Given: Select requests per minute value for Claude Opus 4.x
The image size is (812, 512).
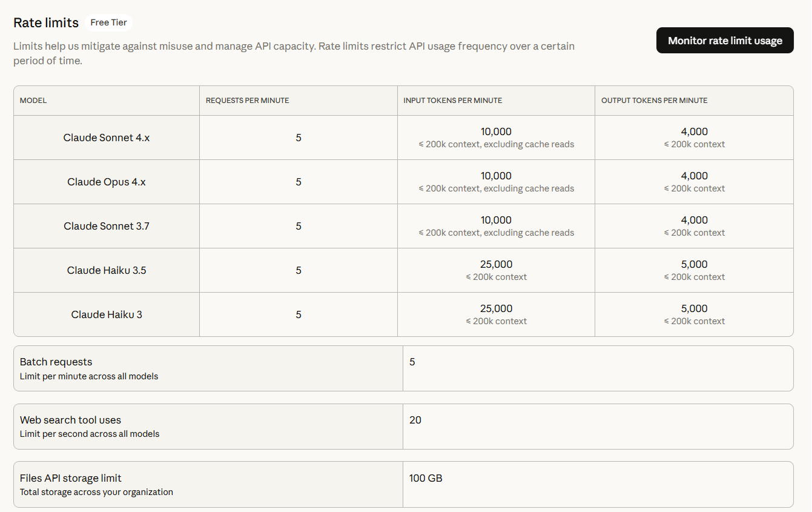Looking at the screenshot, I should (x=299, y=182).
